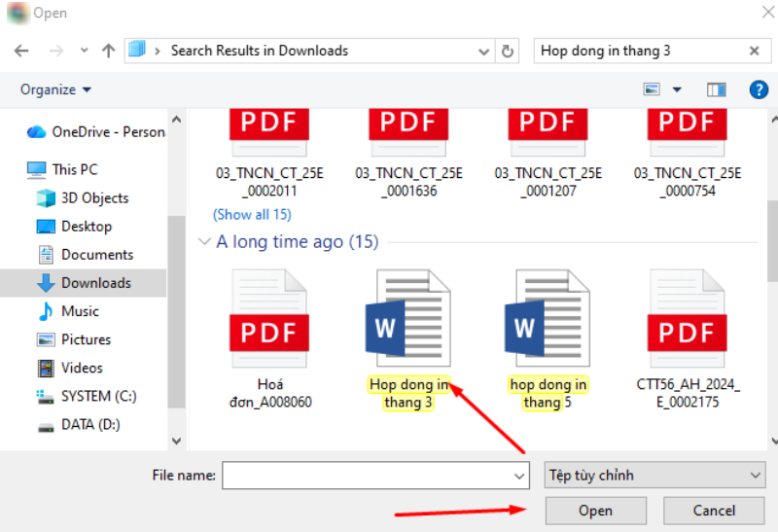
Task: Open Documents in the sidebar
Action: point(86,255)
